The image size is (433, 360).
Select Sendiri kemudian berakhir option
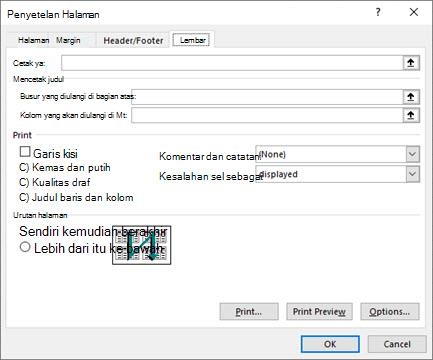tap(93, 231)
